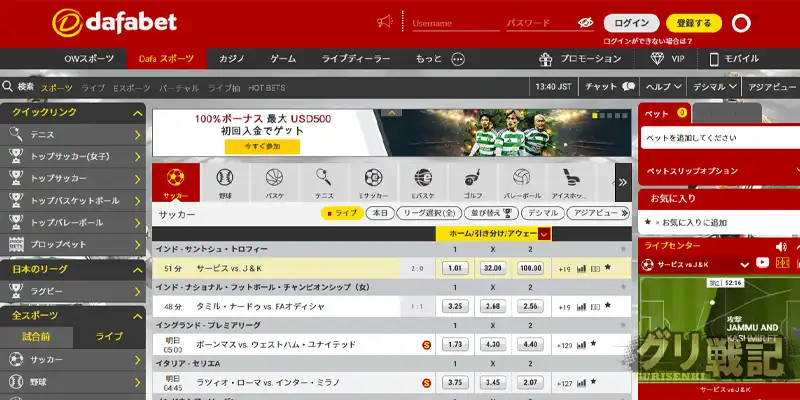
Task: Switch to the Eスポーツ sub-navigation tab
Action: point(132,88)
